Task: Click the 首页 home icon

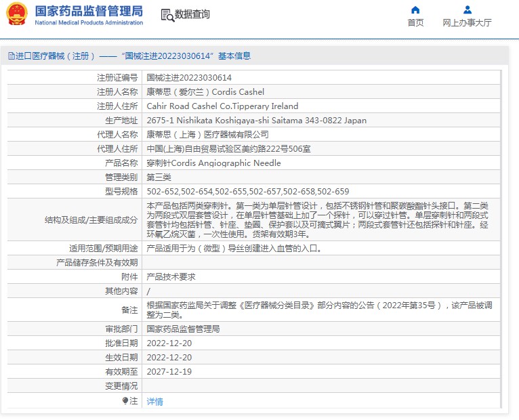Action: (x=415, y=10)
